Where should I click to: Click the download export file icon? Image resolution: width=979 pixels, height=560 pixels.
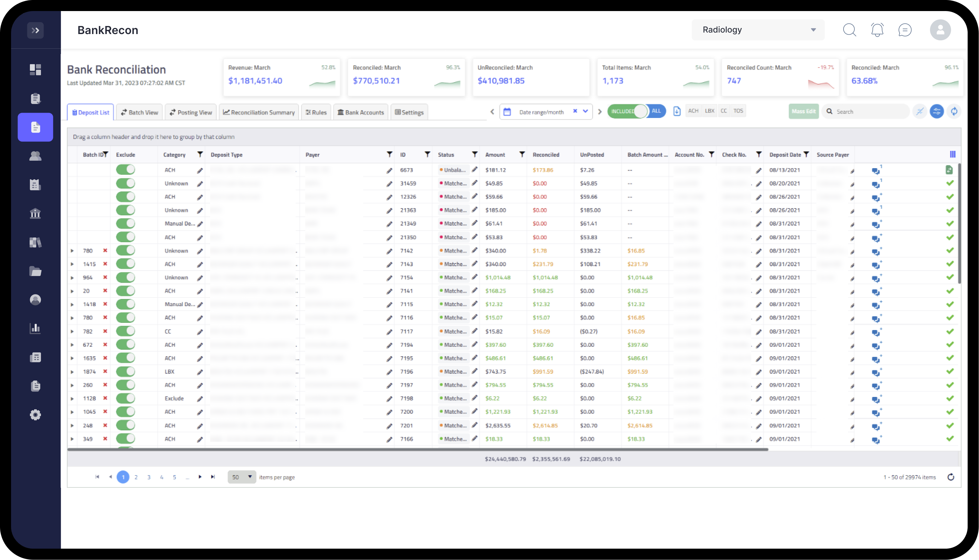[677, 111]
